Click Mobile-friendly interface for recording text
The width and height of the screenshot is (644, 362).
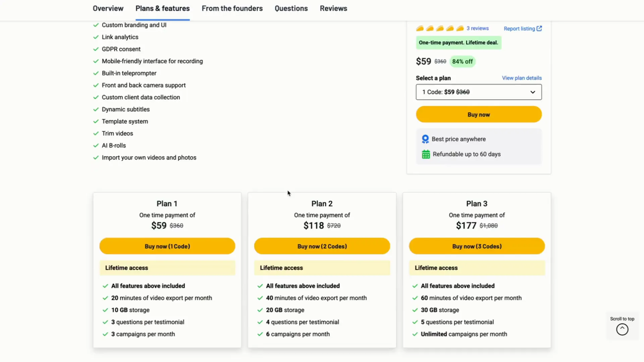pyautogui.click(x=152, y=61)
